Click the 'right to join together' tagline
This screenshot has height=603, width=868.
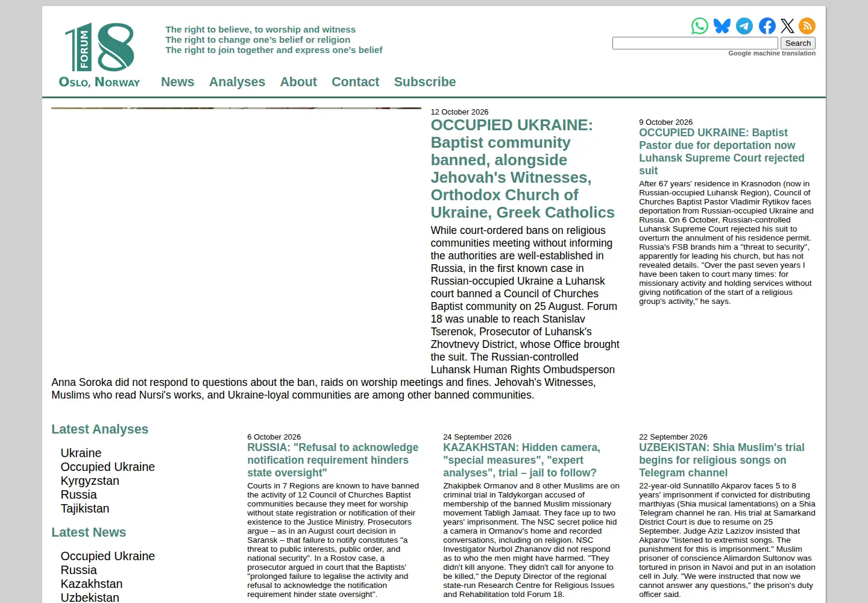[274, 50]
